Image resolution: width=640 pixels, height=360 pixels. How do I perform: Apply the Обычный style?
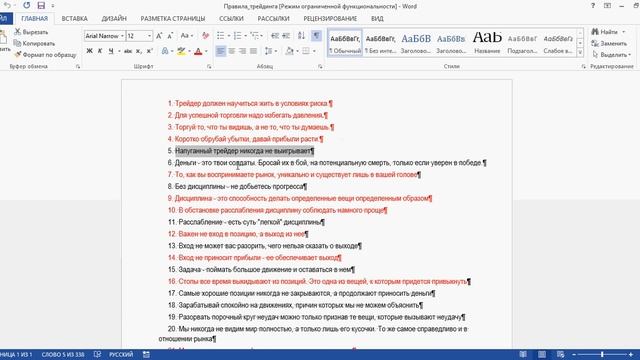tap(345, 42)
